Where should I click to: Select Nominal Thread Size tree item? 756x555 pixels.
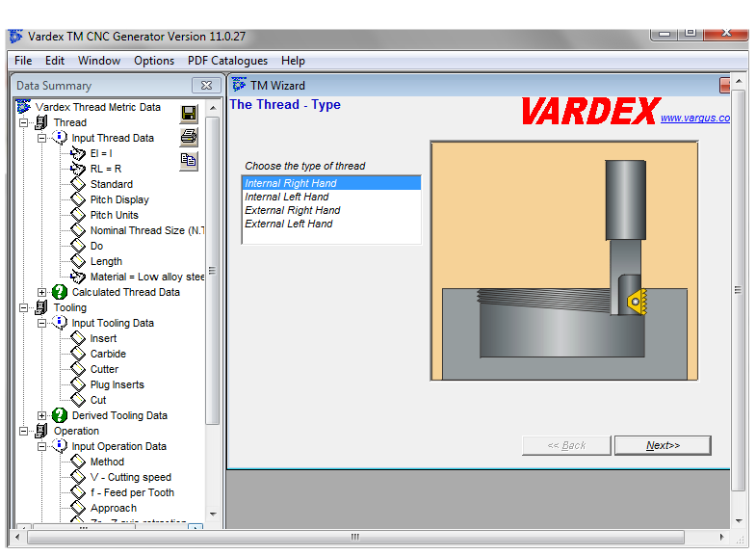click(147, 230)
